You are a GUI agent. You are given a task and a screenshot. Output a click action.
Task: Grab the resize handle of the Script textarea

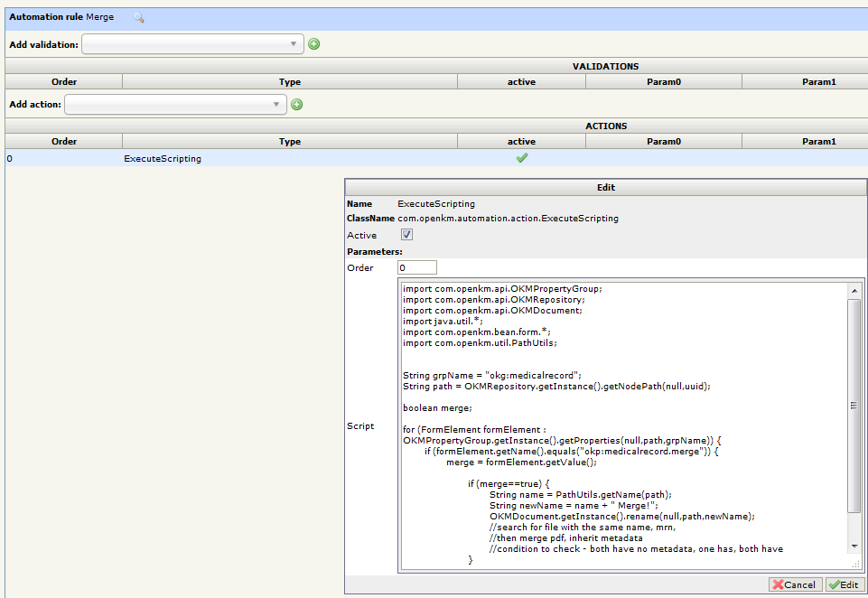[x=854, y=564]
